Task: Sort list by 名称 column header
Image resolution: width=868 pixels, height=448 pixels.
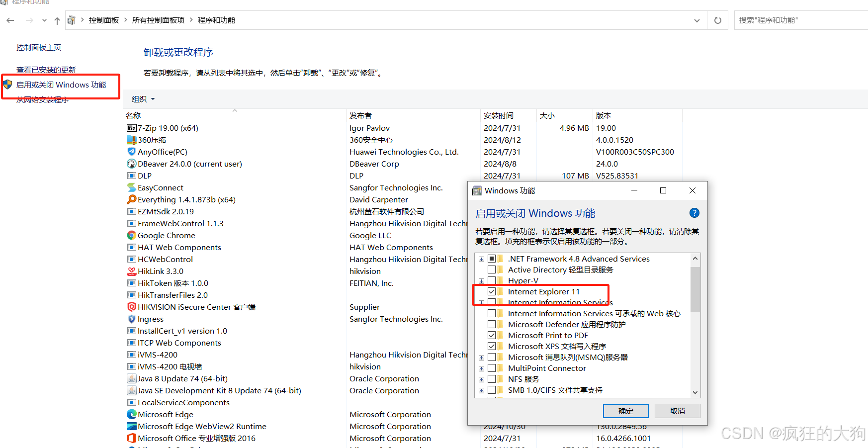Action: [235, 115]
